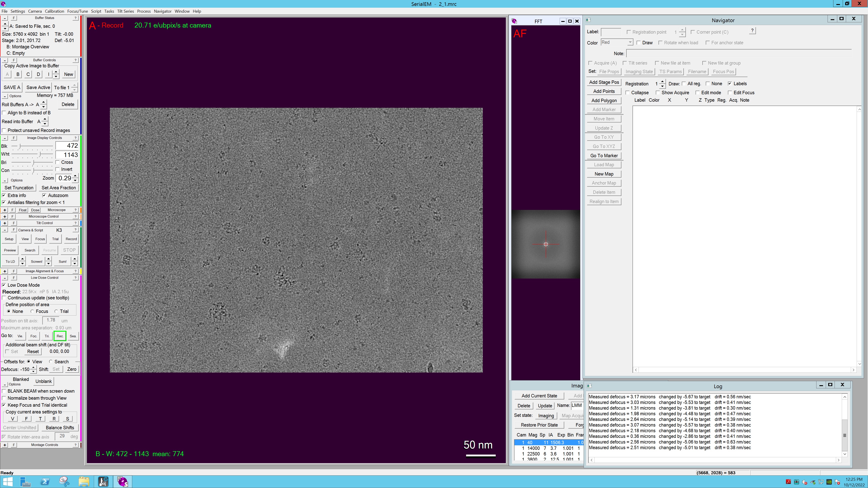Collapse the Low Dose Control panel
The height and width of the screenshot is (488, 868).
5,278
